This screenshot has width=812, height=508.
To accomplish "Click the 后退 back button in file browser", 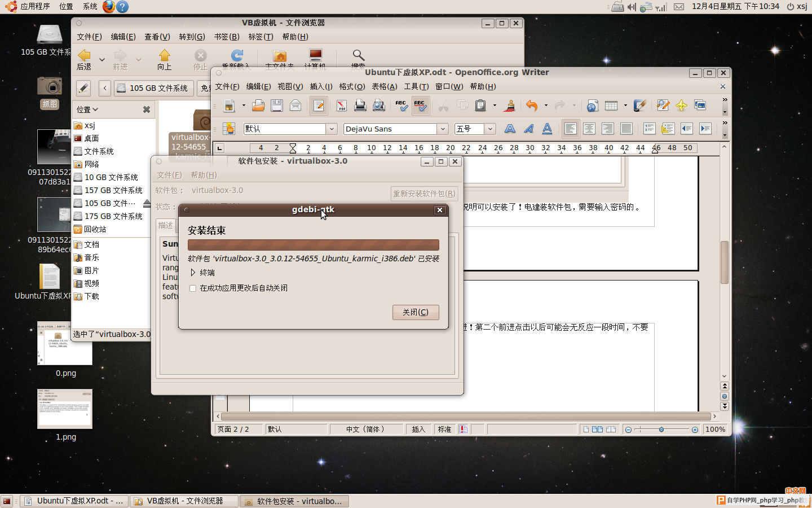I will tap(84, 59).
